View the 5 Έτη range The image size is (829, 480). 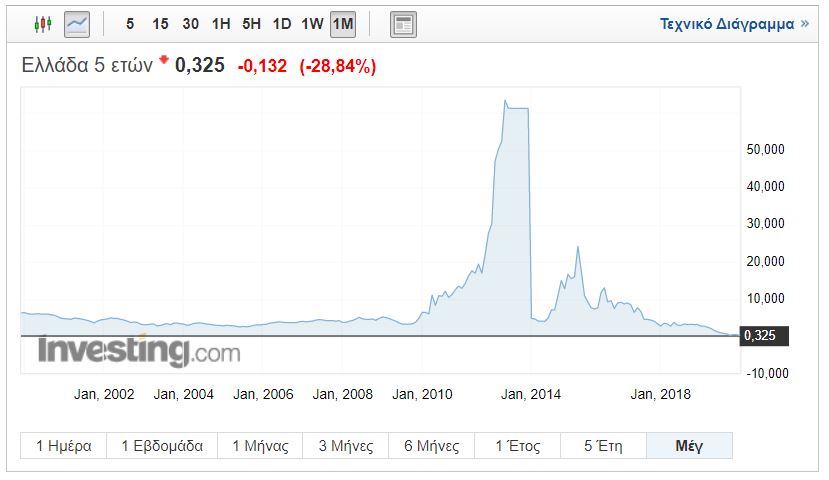[x=602, y=446]
